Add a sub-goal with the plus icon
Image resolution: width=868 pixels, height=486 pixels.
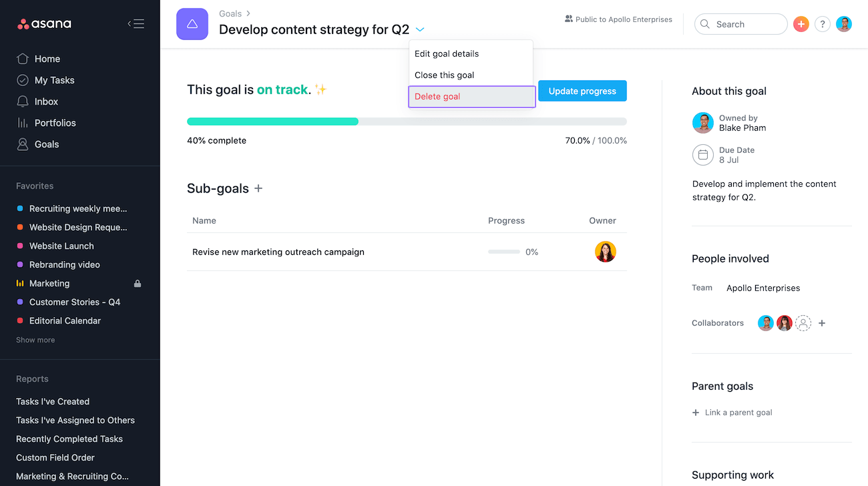258,188
